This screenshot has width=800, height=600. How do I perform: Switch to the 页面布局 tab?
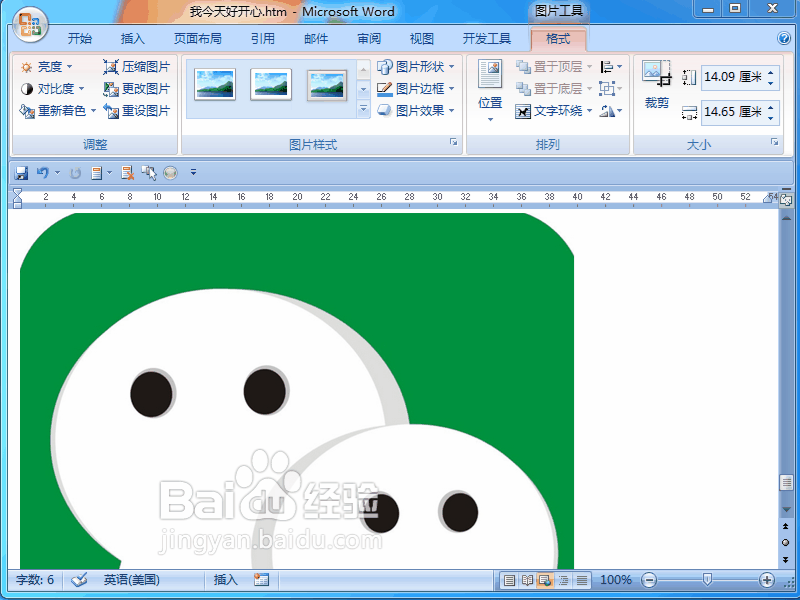[197, 39]
